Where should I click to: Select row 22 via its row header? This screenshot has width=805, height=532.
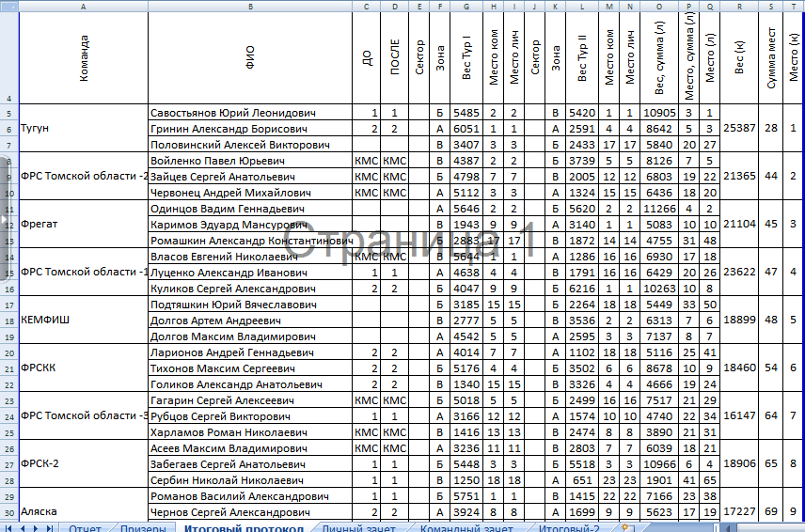point(9,384)
